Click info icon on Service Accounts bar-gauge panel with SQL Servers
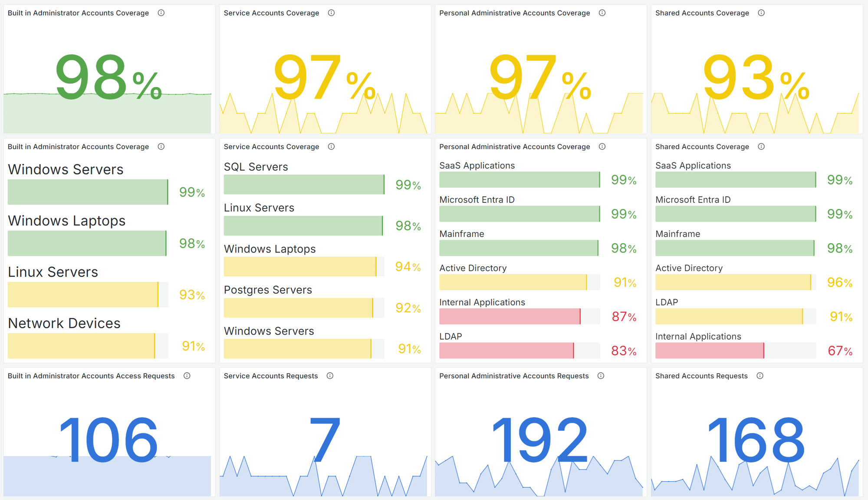 pos(331,147)
